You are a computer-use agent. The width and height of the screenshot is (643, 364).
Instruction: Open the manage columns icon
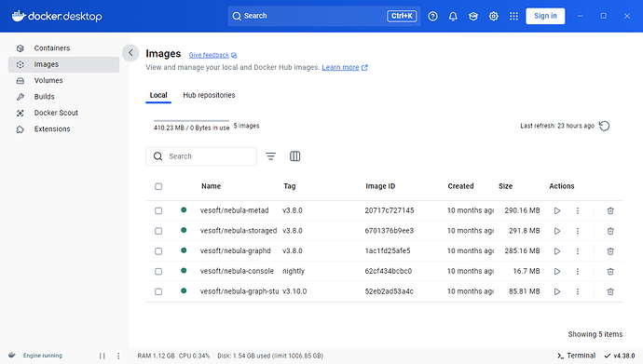click(294, 156)
